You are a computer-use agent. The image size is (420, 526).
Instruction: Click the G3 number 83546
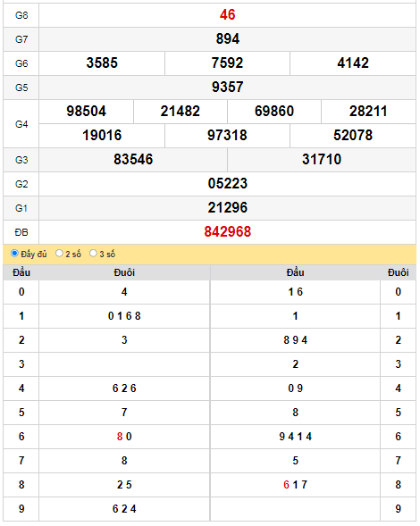(133, 159)
